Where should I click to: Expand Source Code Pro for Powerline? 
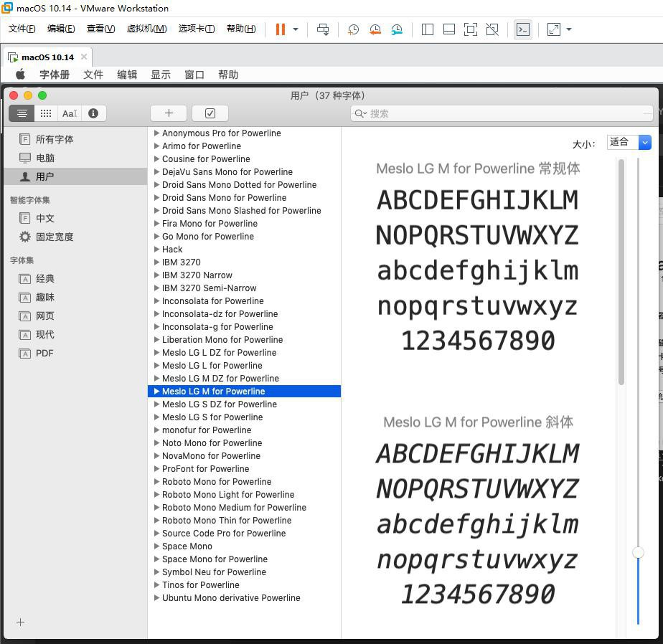[x=156, y=533]
